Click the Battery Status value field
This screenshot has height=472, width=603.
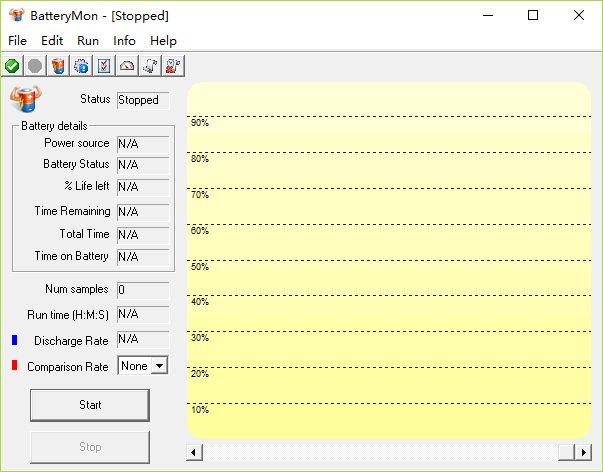(143, 165)
